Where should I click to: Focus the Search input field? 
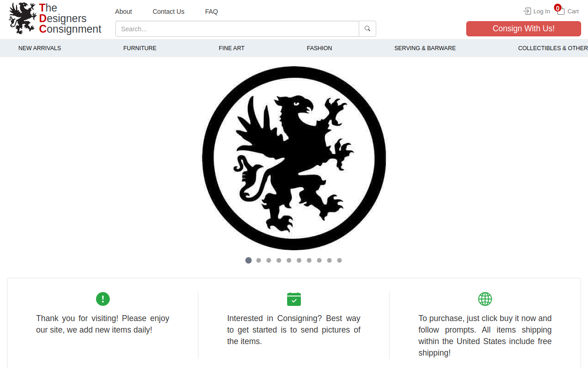pyautogui.click(x=237, y=29)
